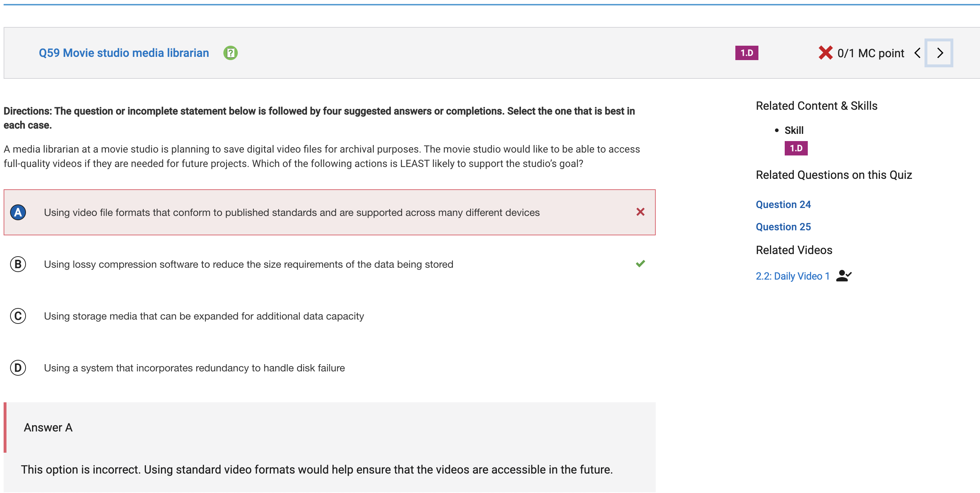980x493 pixels.
Task: Click the watched-video person icon
Action: (843, 276)
